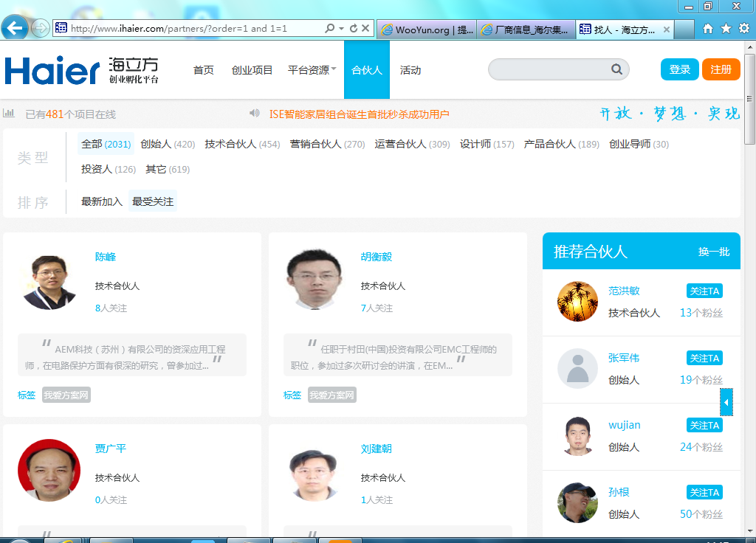
Task: Click 胡衡毅's profile photo
Action: coord(315,280)
